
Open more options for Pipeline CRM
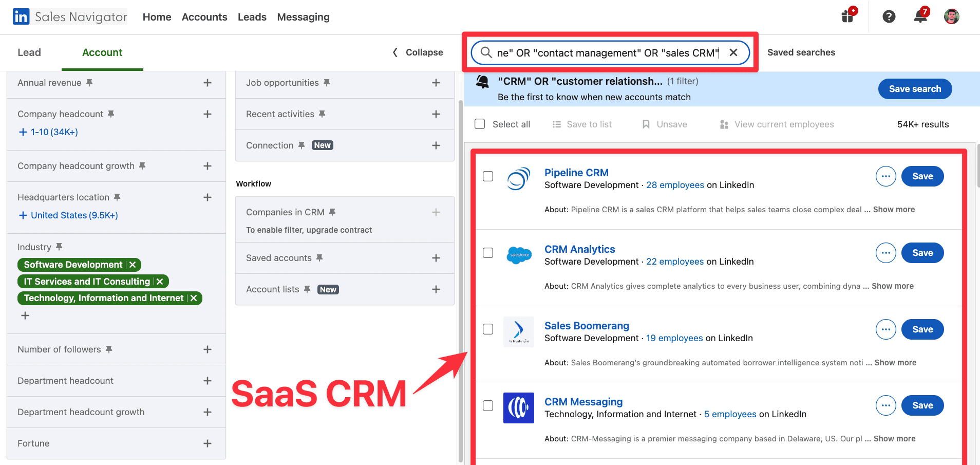click(886, 176)
